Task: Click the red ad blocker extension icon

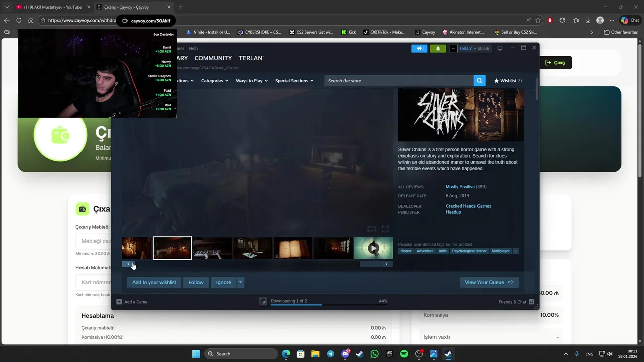Action: click(x=550, y=20)
